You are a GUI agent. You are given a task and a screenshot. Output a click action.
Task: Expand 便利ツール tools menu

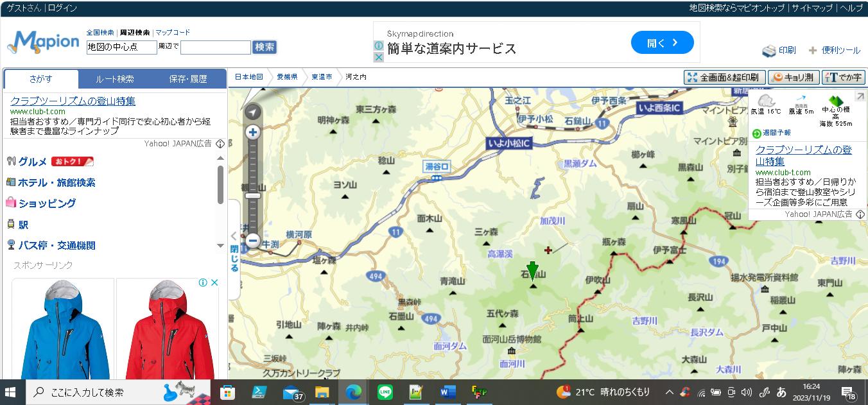pos(835,50)
